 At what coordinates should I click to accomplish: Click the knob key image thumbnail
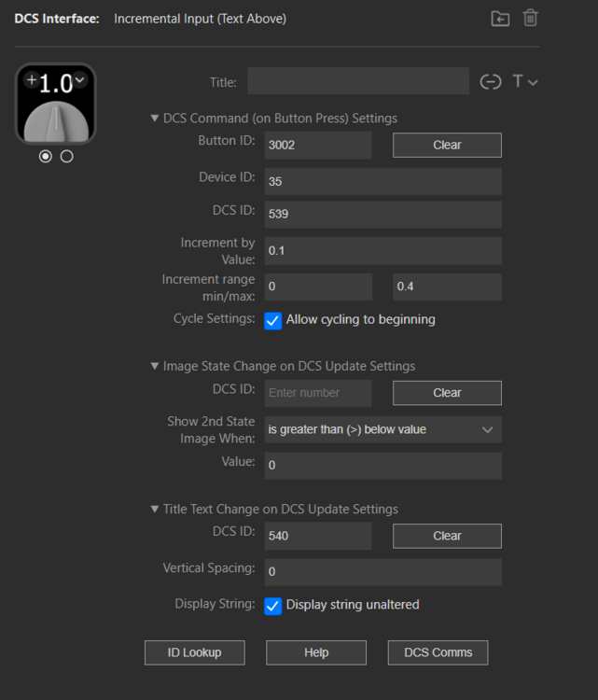56,104
